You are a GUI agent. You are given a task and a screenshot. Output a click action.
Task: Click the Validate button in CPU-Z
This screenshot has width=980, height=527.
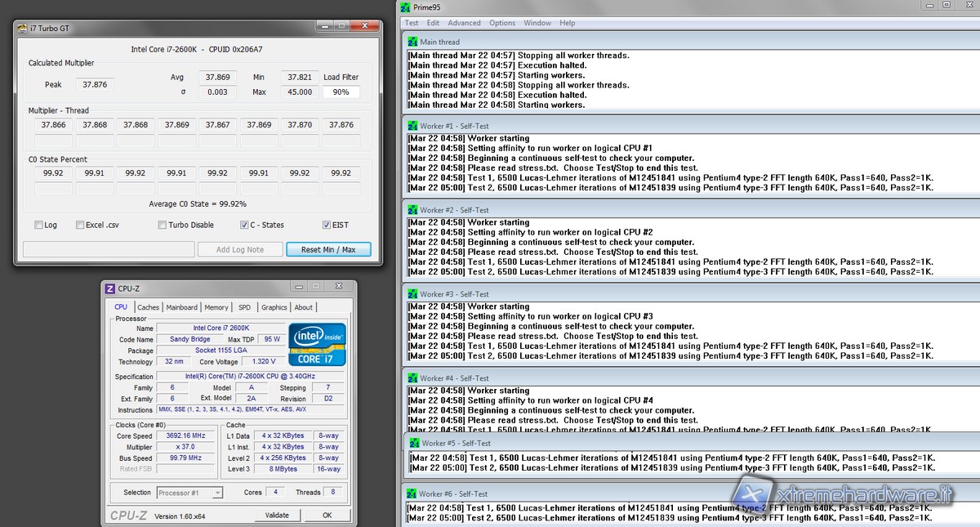[x=277, y=516]
